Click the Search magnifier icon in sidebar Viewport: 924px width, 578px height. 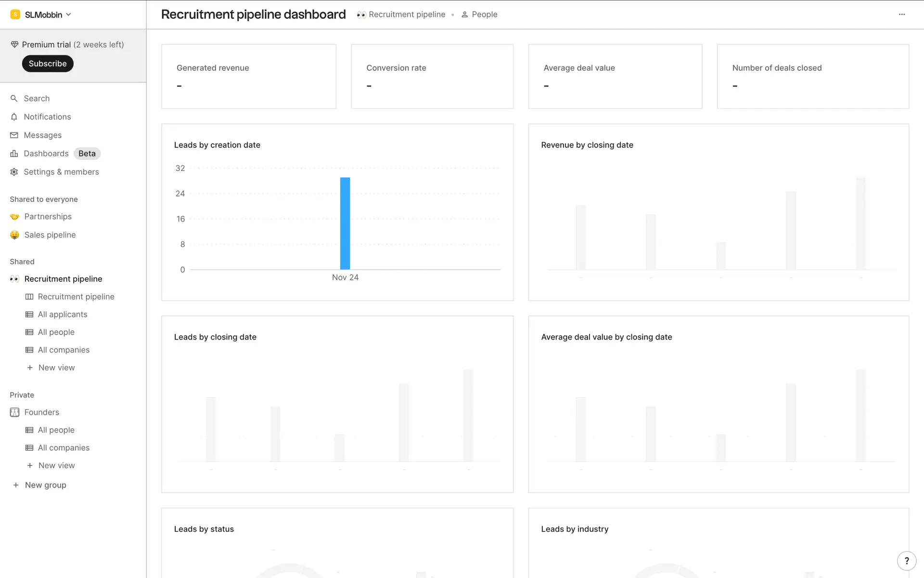pyautogui.click(x=14, y=98)
